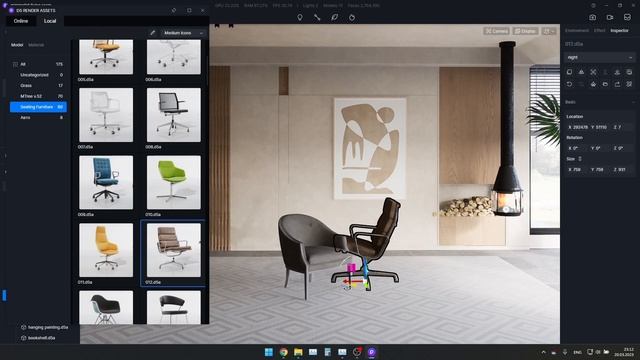Select the leaf vegetation scatter tool

pos(334,18)
